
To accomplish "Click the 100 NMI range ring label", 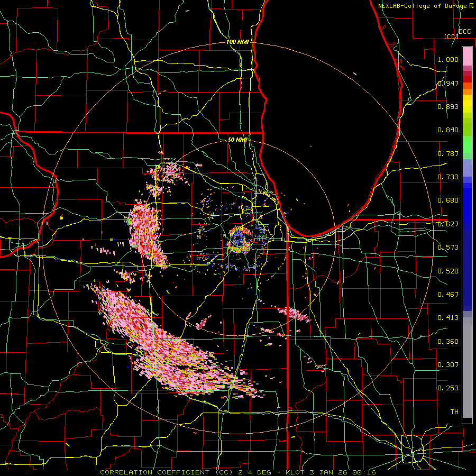I will (x=237, y=42).
